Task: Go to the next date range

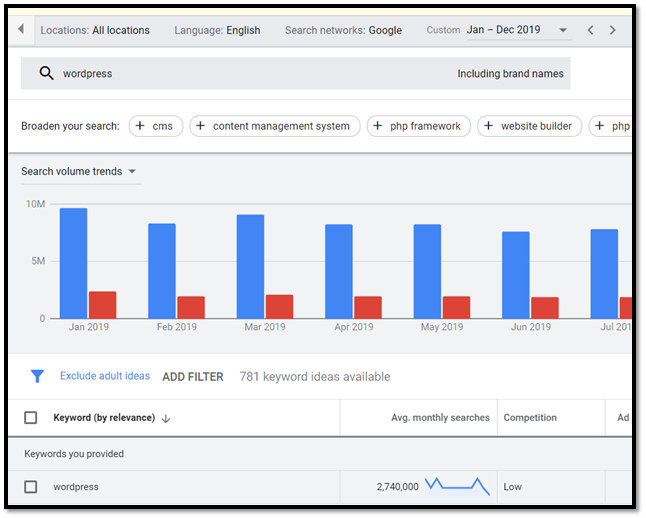Action: [613, 30]
